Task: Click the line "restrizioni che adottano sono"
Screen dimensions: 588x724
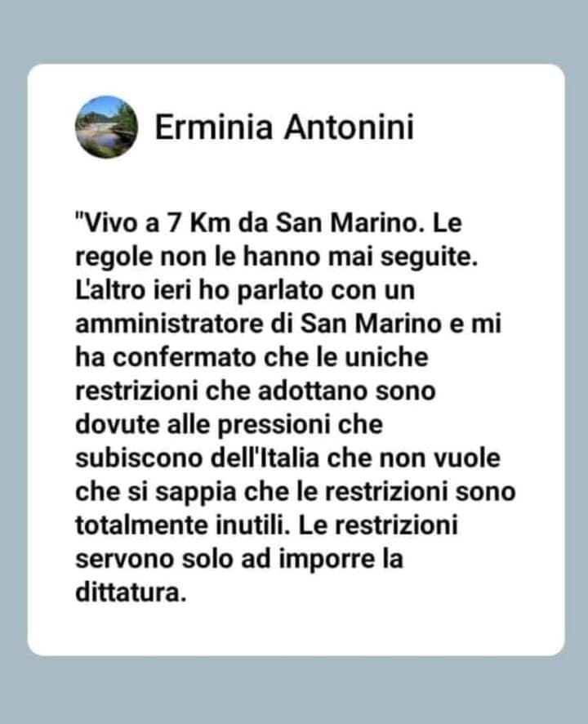Action: [x=256, y=391]
